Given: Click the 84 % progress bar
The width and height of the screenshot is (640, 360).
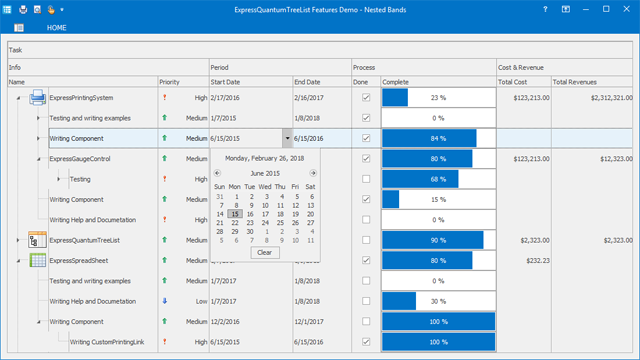Looking at the screenshot, I should (x=439, y=138).
